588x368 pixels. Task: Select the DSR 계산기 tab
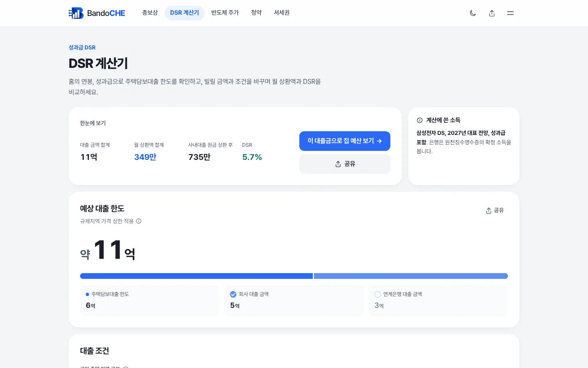[185, 13]
